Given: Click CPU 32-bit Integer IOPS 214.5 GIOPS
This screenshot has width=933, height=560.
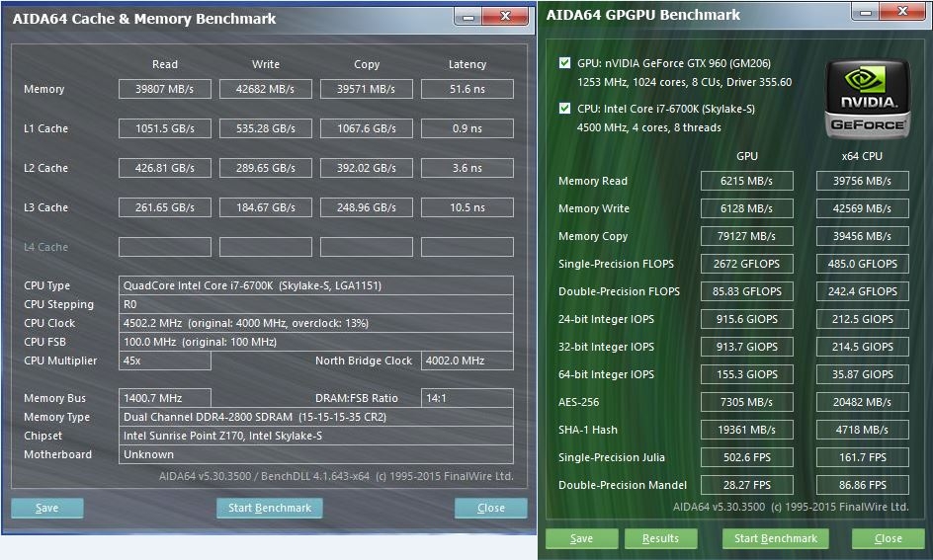Looking at the screenshot, I should [862, 347].
